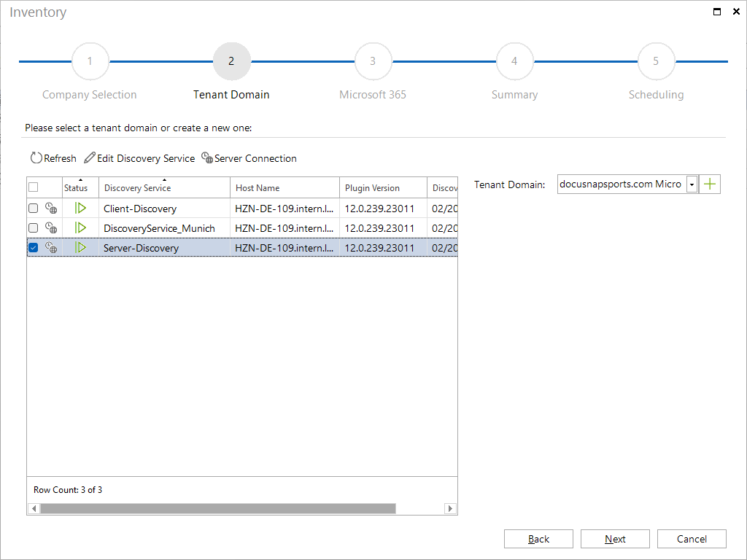Go to step 1 Company Selection
Screen dimensions: 747x560
[90, 61]
